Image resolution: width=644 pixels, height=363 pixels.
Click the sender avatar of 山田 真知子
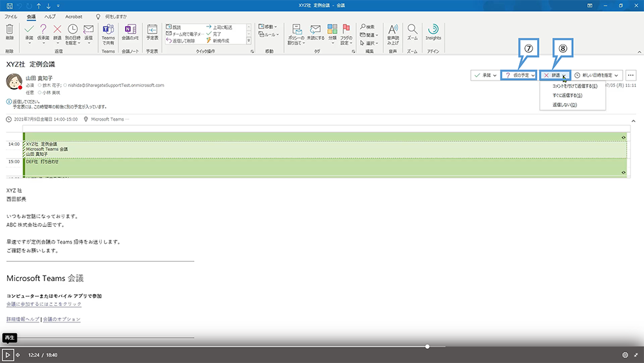(x=14, y=81)
